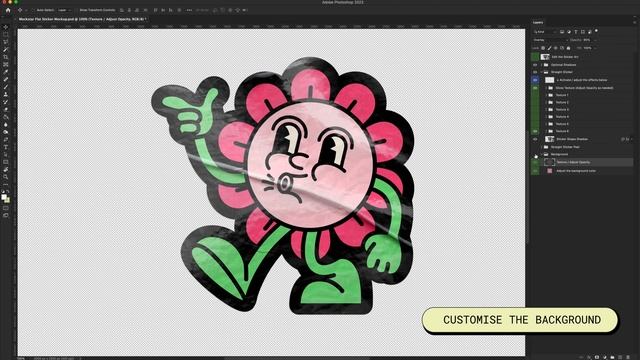Collapse the Straight Sticker group

(542, 72)
